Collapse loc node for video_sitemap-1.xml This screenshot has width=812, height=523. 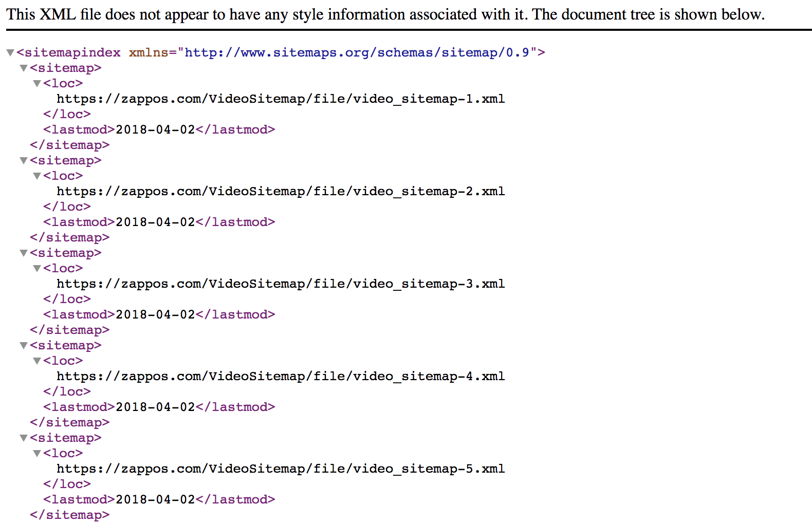point(37,84)
